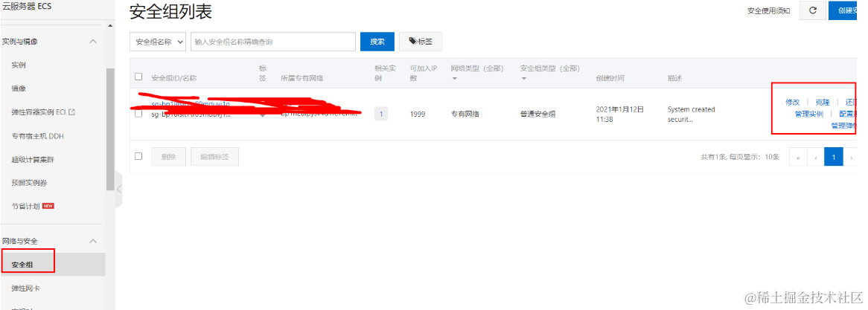Go to first page with « pagination button

tap(798, 157)
